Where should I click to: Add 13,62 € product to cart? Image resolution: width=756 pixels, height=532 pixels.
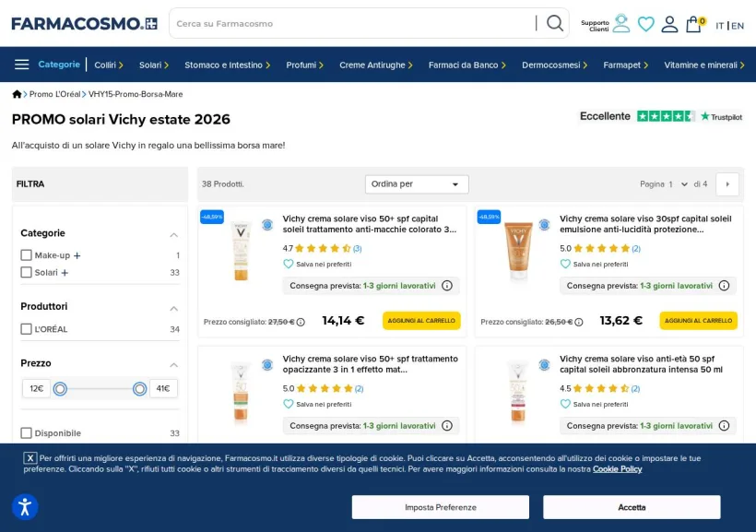(698, 321)
